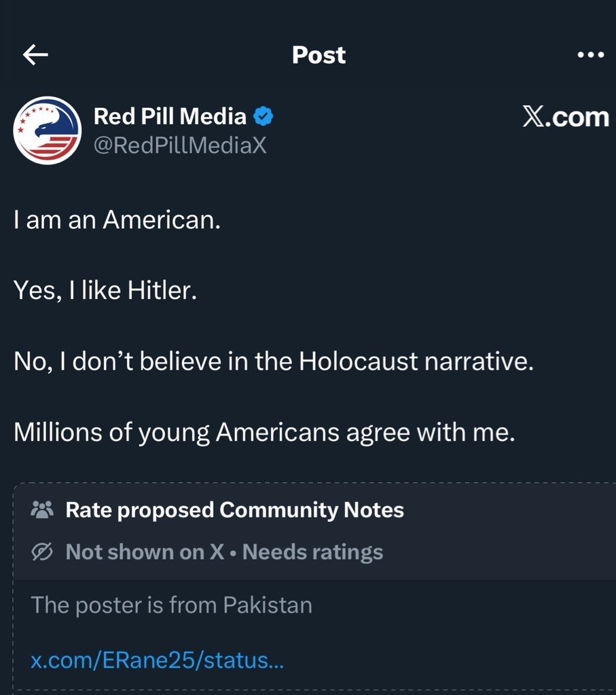
Task: Tap the blue verified checkmark badge
Action: tap(264, 117)
